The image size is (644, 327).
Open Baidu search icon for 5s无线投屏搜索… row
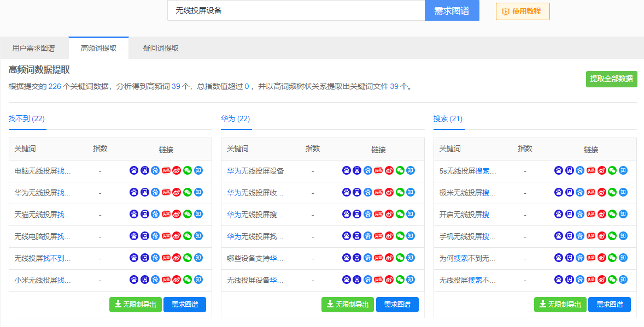tap(559, 170)
